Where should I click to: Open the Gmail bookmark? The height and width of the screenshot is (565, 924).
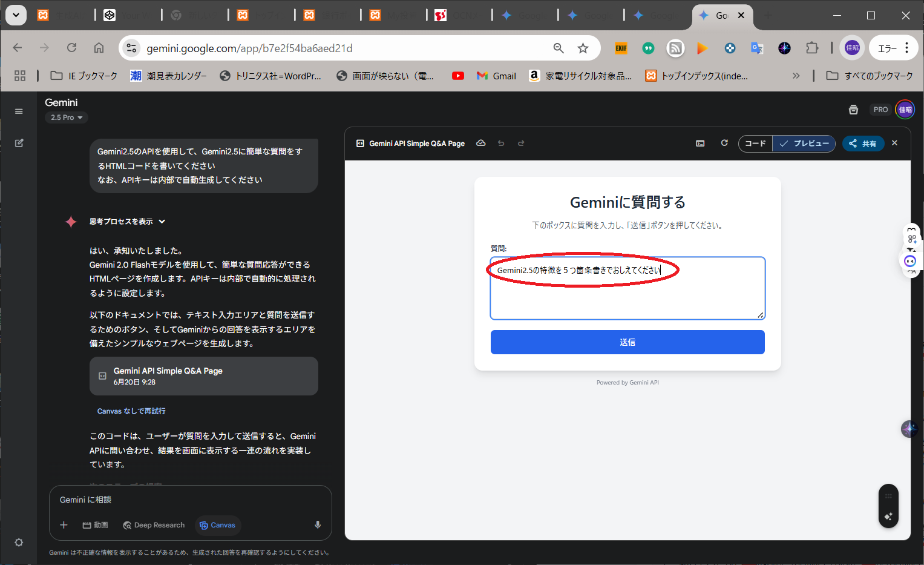[x=496, y=76]
